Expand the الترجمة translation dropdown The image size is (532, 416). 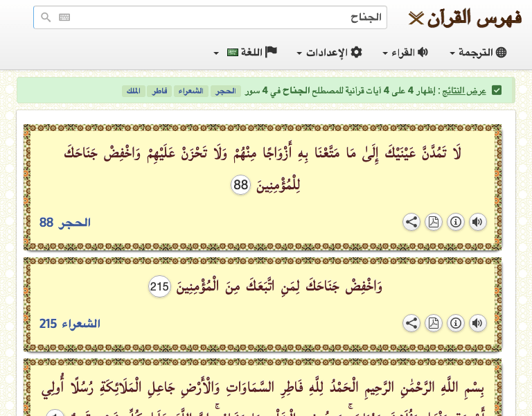tap(479, 53)
